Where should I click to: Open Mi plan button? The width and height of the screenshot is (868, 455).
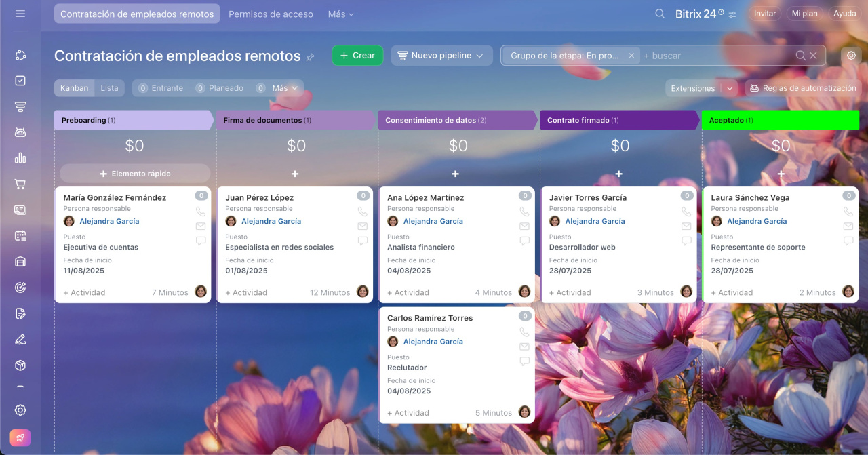tap(804, 14)
